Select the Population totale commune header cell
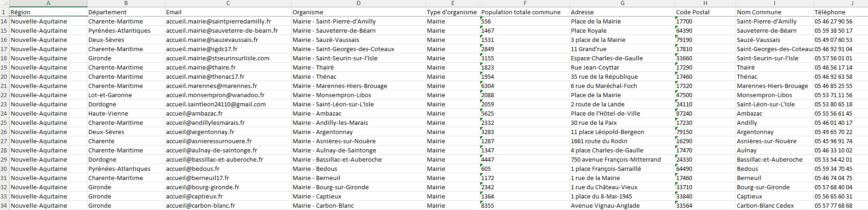 [x=525, y=12]
